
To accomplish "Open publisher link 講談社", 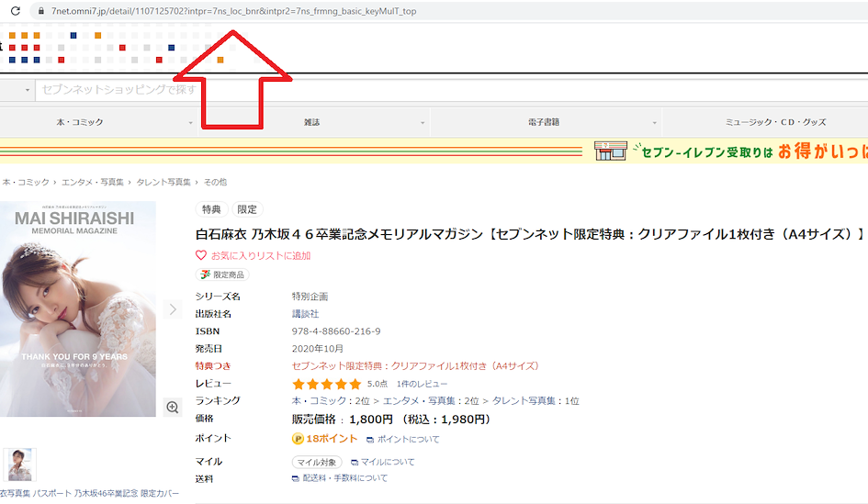I will (x=306, y=314).
